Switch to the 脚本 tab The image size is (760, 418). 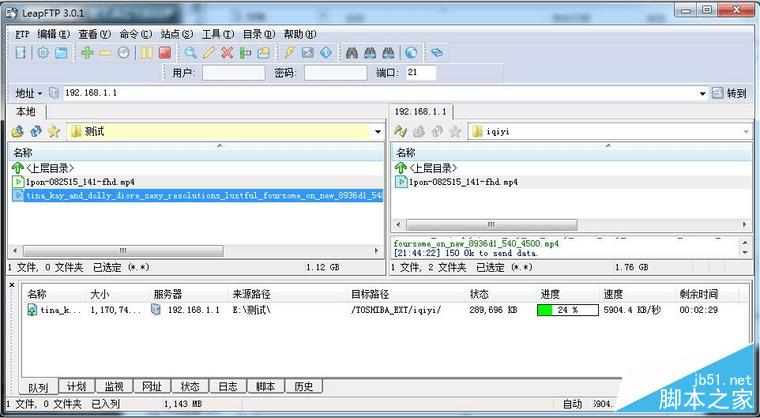(266, 386)
